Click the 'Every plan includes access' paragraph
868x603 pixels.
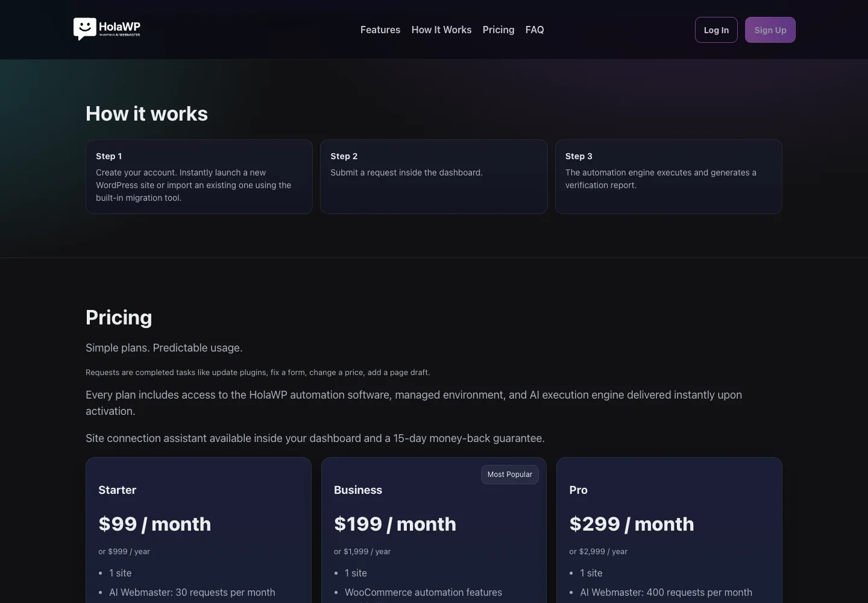tap(414, 403)
